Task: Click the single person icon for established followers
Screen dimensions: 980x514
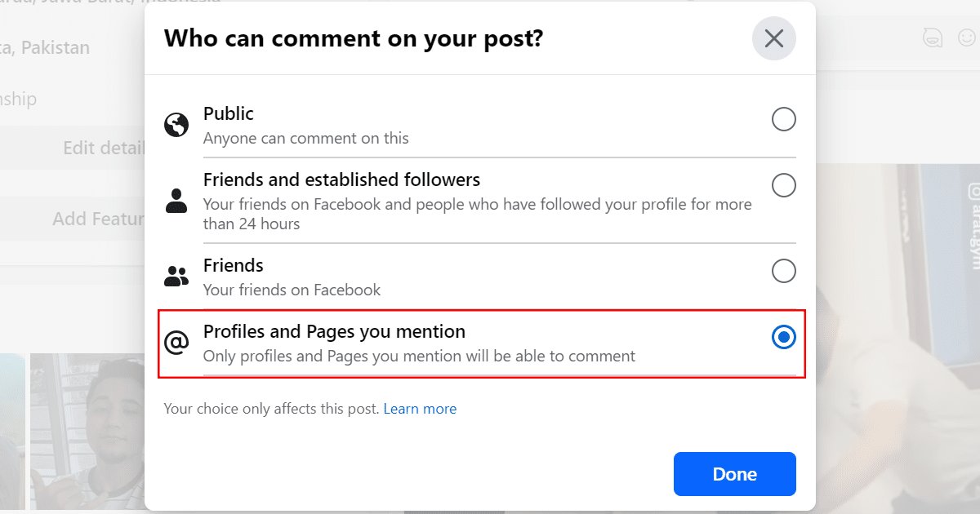Action: [x=176, y=200]
